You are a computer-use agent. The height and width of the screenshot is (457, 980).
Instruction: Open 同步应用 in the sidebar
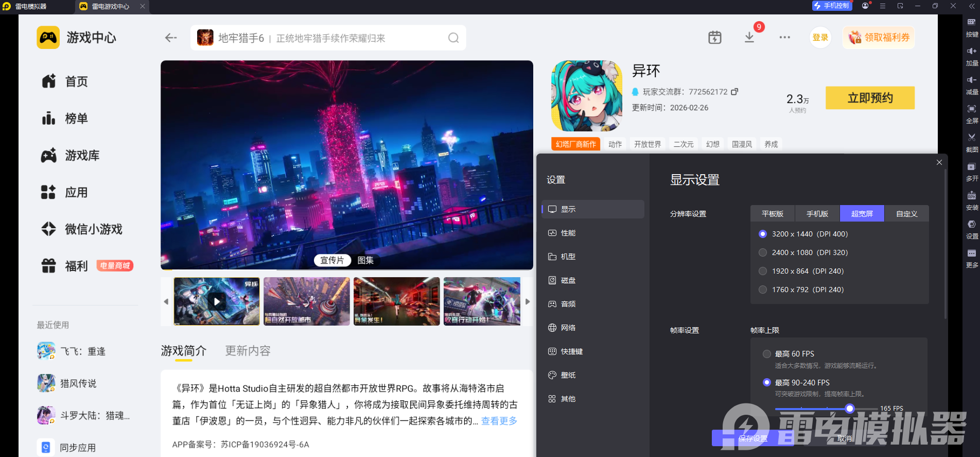(x=67, y=447)
